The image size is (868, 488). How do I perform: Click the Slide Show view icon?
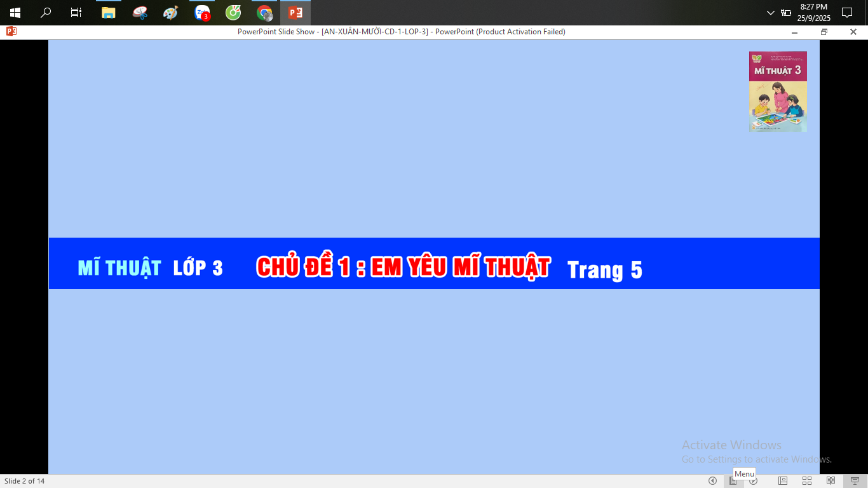[x=855, y=481]
